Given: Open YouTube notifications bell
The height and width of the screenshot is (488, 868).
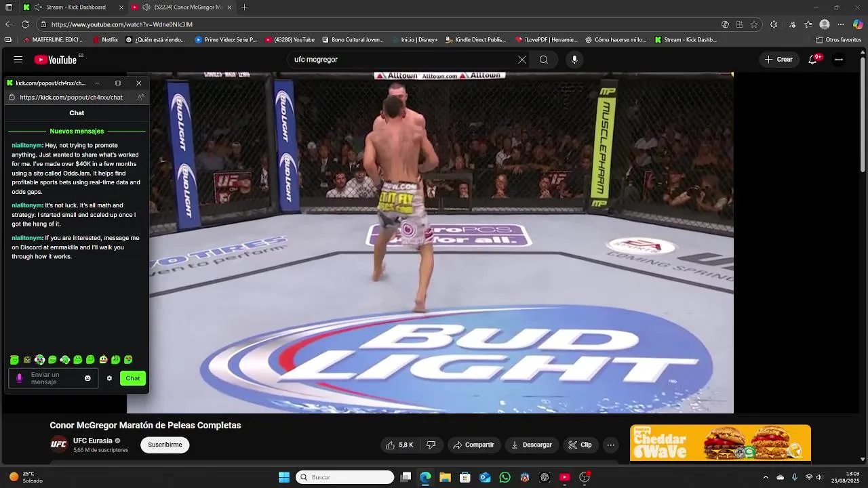Looking at the screenshot, I should [812, 60].
